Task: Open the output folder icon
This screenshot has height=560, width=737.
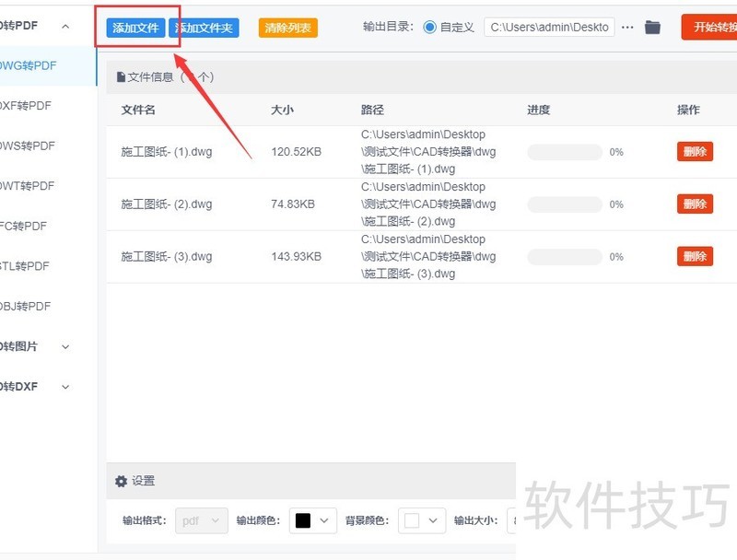Action: (x=652, y=28)
